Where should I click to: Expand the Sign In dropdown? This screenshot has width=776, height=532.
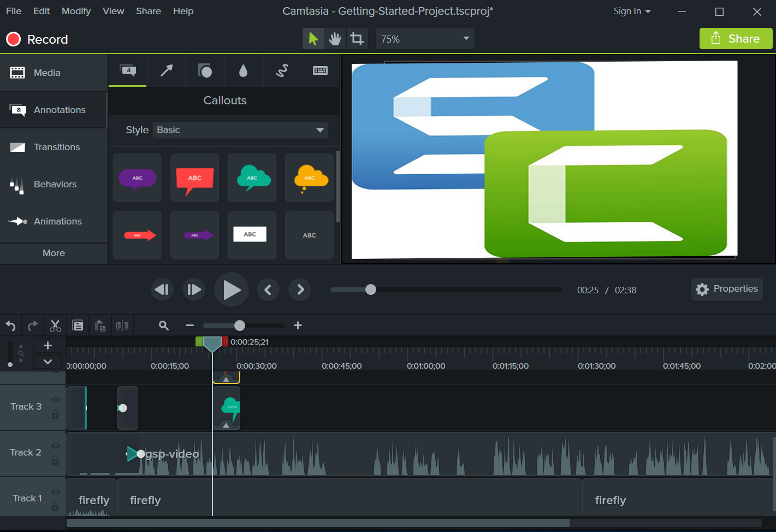(x=632, y=11)
